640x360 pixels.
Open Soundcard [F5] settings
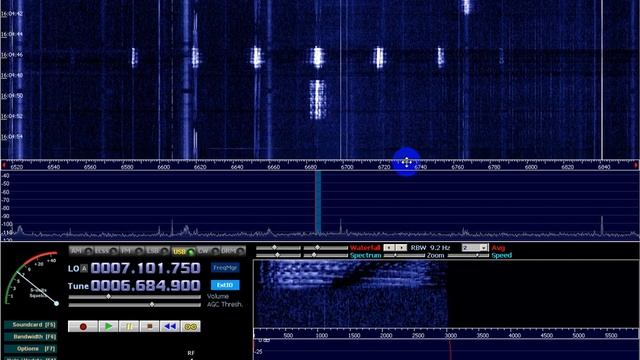(x=30, y=325)
